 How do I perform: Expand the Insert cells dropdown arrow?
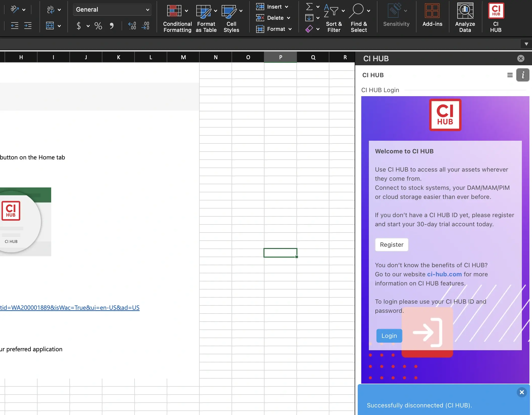287,7
